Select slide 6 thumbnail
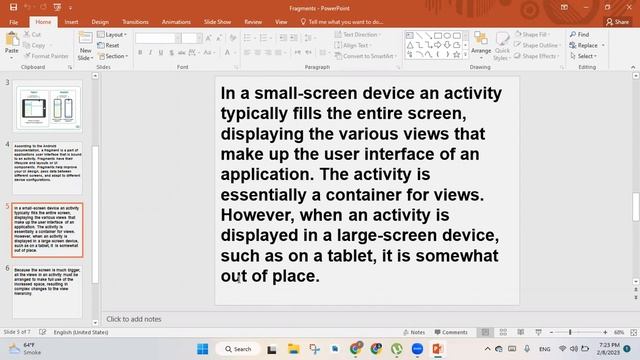The width and height of the screenshot is (640, 360). [47, 291]
